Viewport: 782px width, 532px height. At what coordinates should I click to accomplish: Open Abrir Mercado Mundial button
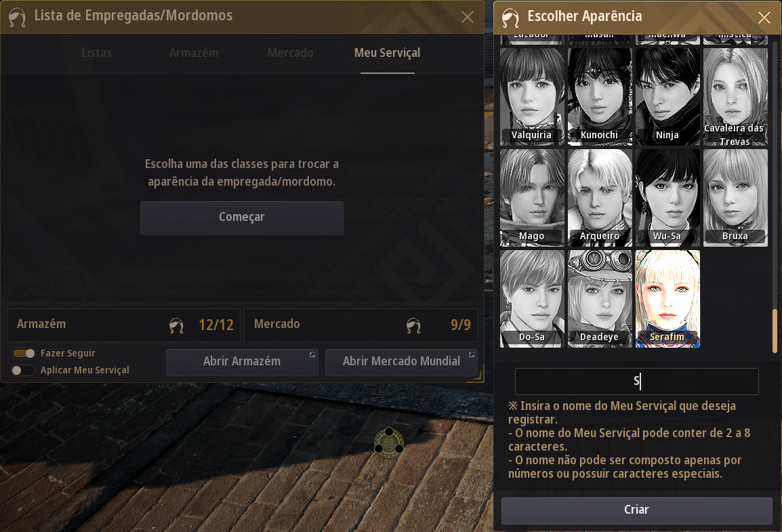coord(401,362)
